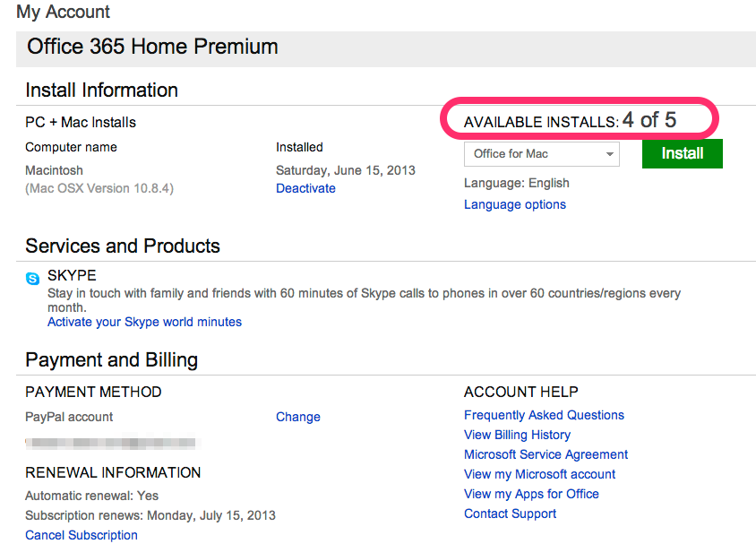Screen dimensions: 756x544
Task: Select the 'AVAILABLE INSTALLS: 4 of 5' text
Action: point(570,120)
